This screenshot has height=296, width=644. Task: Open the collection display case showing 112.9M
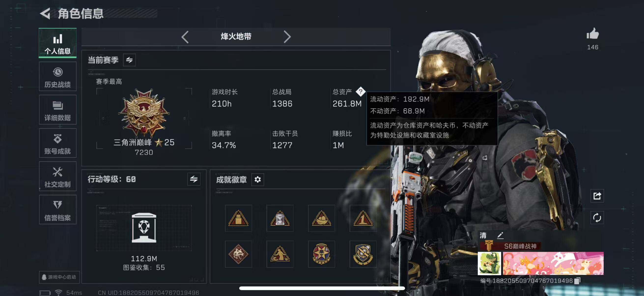coord(144,228)
